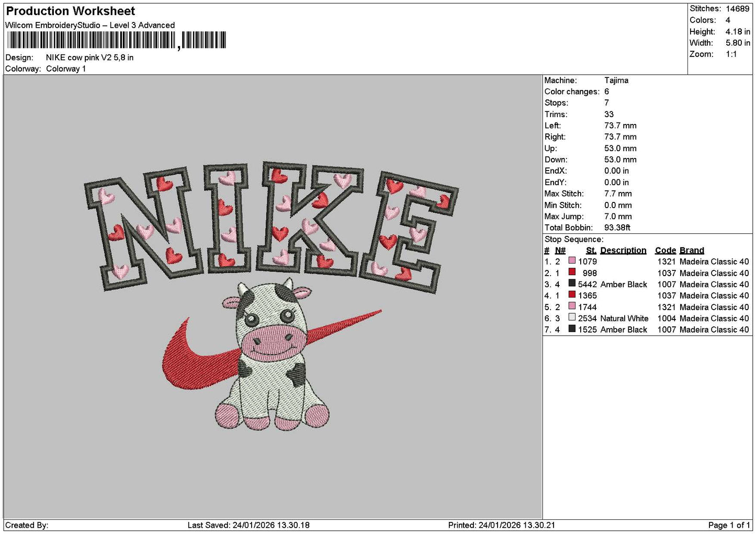Click the trims value 33
756x534 pixels.
point(609,115)
